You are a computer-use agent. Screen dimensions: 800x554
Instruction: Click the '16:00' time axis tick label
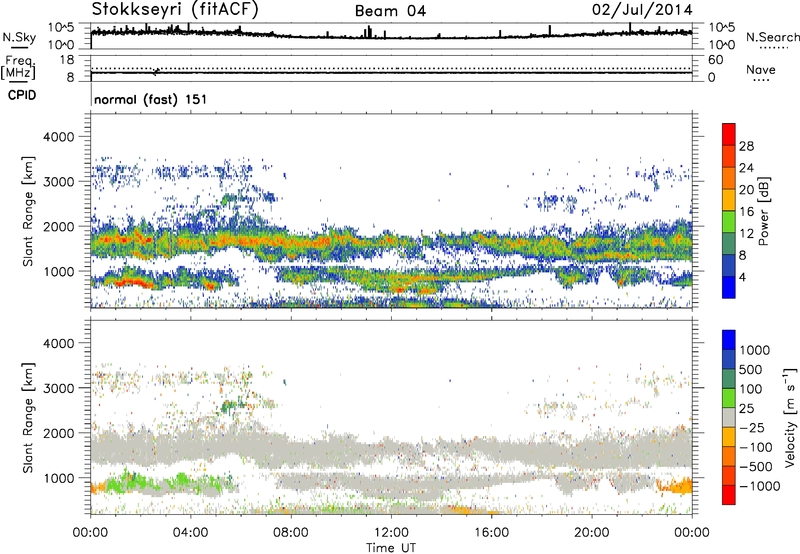491,532
